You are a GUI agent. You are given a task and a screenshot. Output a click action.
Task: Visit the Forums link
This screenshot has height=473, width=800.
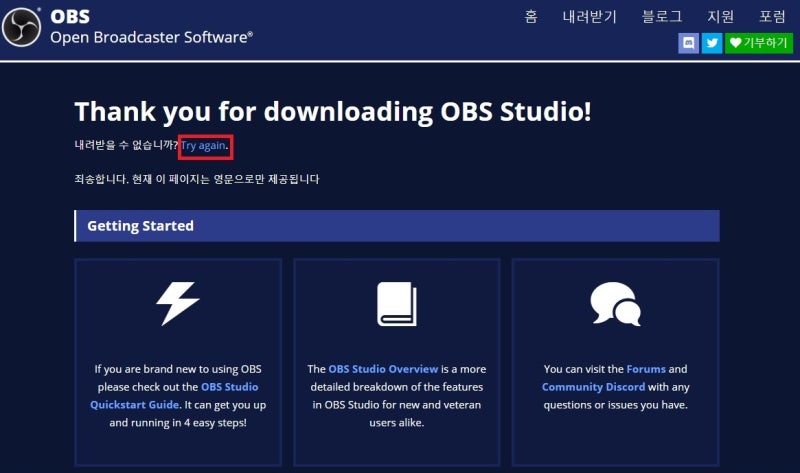point(646,369)
